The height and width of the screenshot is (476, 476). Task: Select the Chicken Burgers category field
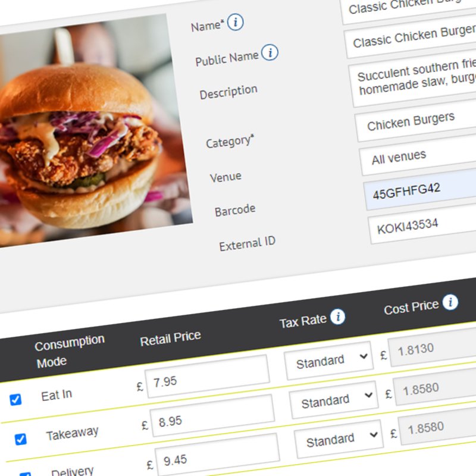pos(416,121)
